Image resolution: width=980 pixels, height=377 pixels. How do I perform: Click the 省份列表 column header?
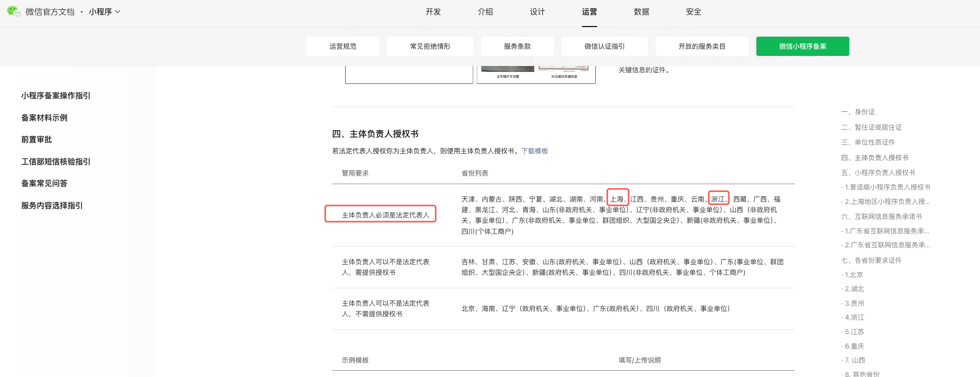475,173
